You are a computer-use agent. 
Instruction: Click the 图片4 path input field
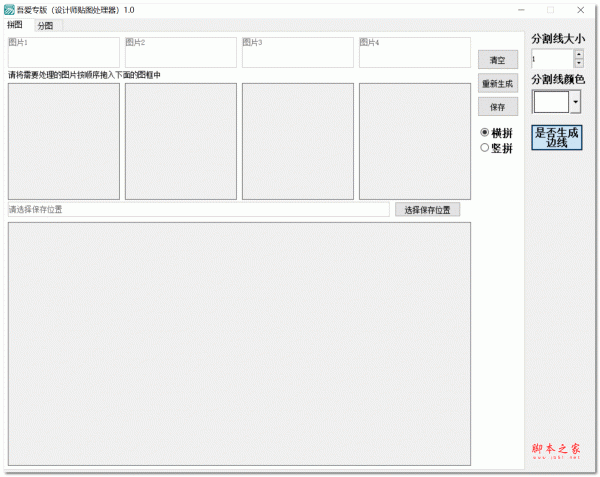pos(415,52)
